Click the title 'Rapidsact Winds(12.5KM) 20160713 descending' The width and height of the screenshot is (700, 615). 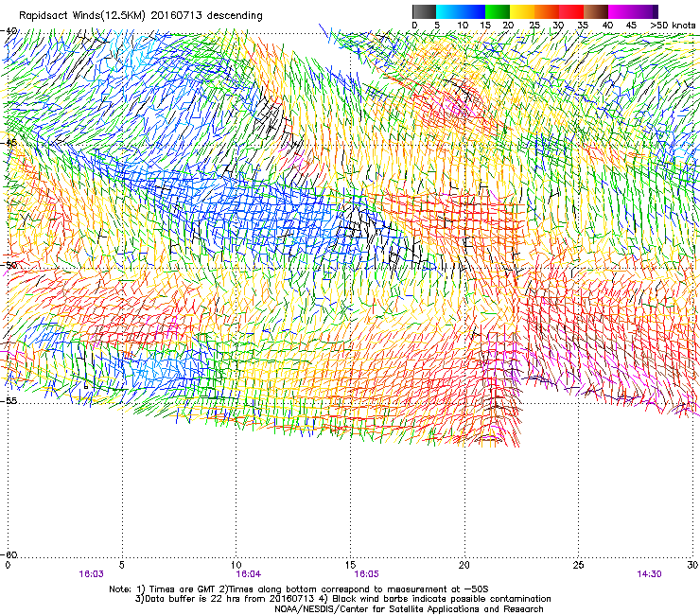[x=141, y=16]
